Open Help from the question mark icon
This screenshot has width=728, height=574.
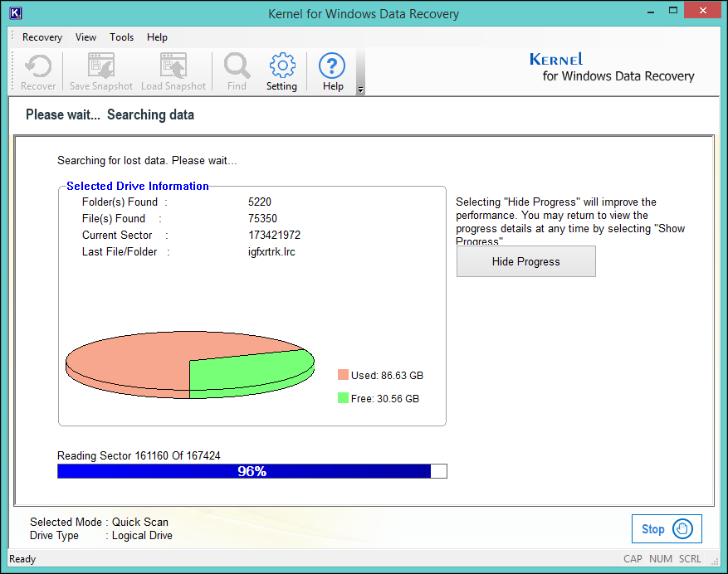point(332,71)
